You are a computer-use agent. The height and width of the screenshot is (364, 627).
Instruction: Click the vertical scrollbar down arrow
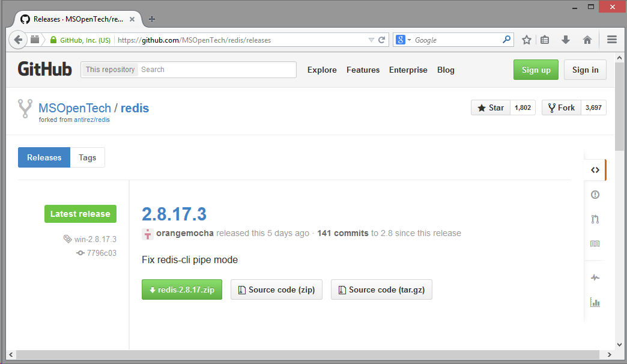tap(620, 345)
